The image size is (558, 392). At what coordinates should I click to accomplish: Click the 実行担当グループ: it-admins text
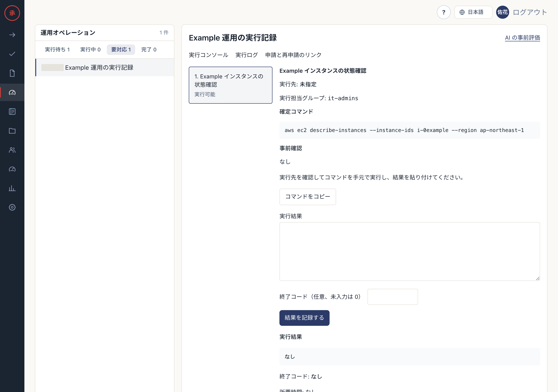pyautogui.click(x=319, y=98)
